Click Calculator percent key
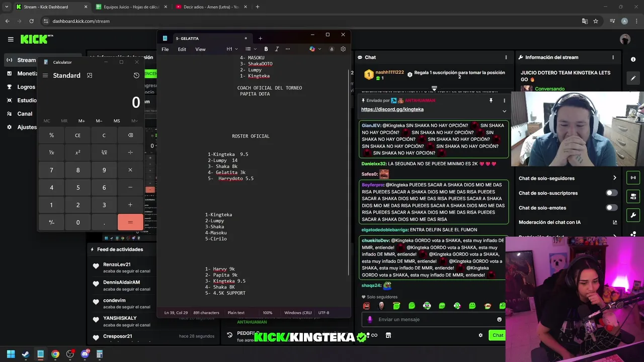 point(51,135)
